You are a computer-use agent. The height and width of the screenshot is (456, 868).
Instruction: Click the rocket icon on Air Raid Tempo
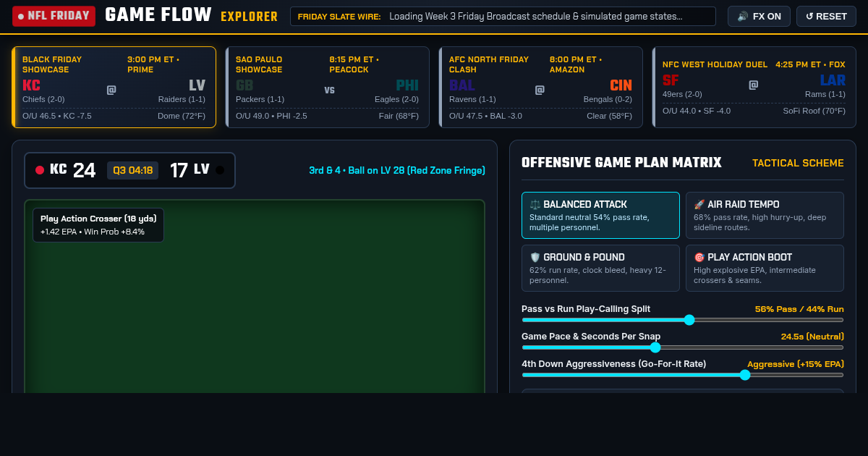click(699, 205)
